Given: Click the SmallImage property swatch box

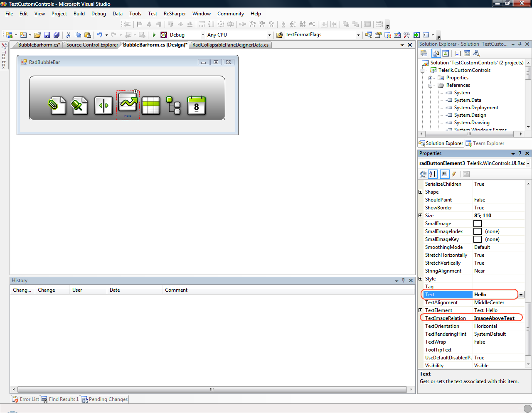Looking at the screenshot, I should (478, 224).
